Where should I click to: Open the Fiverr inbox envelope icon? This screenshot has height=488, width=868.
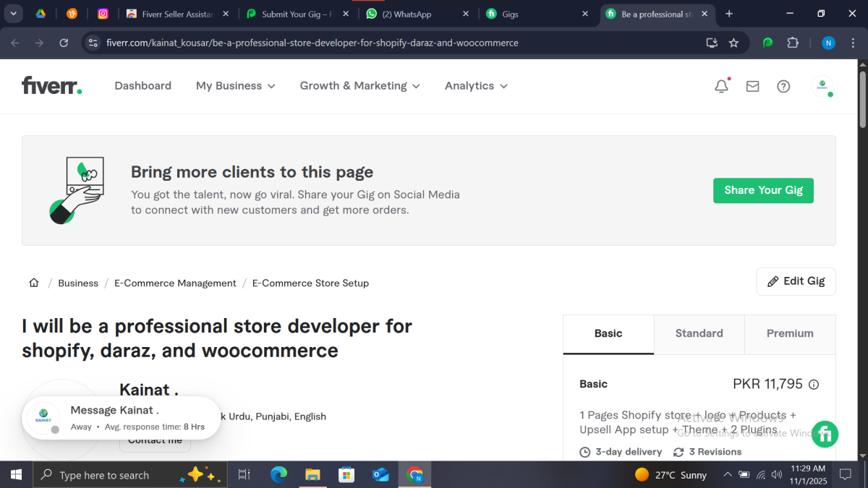tap(752, 85)
